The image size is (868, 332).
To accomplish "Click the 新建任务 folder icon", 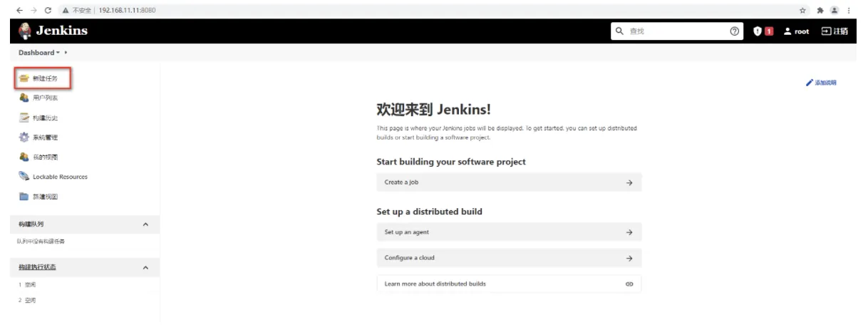I will click(x=24, y=78).
